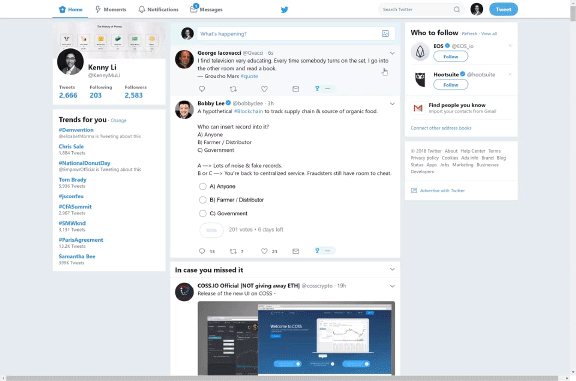Collapse the In case you missed it section

pyautogui.click(x=392, y=270)
